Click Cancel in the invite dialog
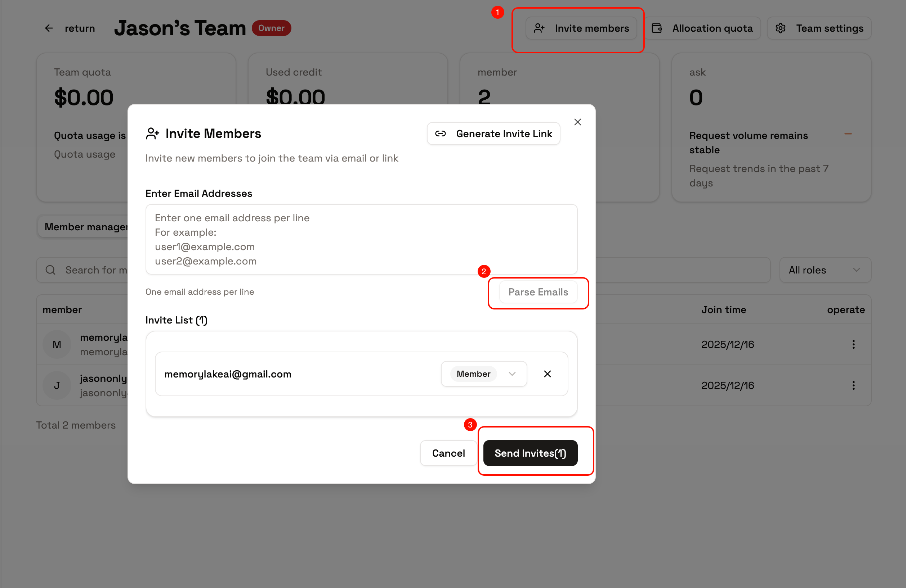The width and height of the screenshot is (907, 588). 448,453
